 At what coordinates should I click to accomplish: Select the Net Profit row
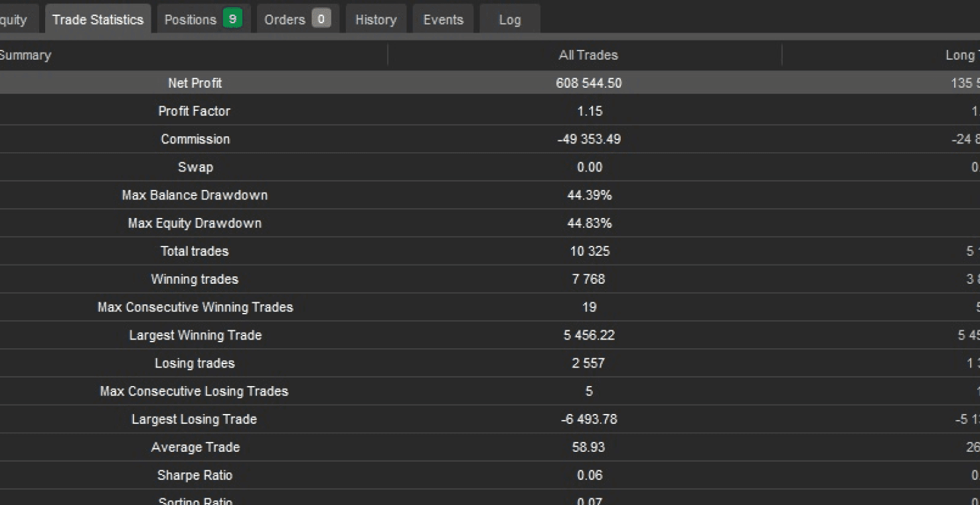pyautogui.click(x=490, y=83)
